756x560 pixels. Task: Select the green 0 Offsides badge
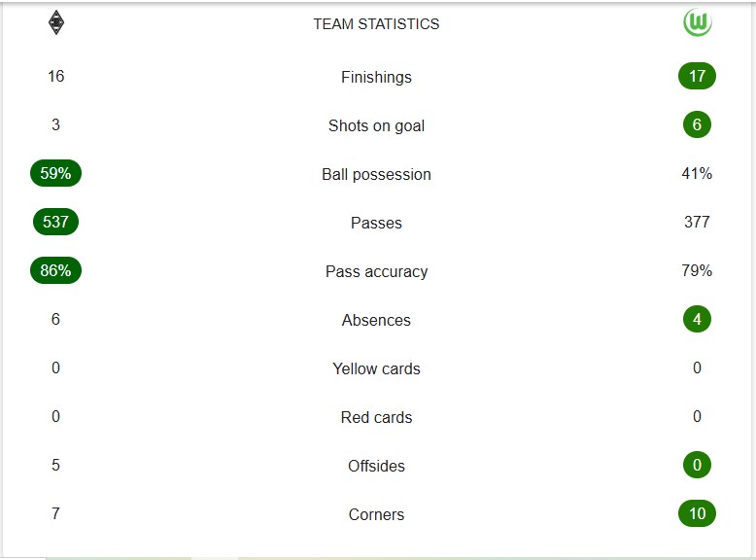tap(697, 465)
